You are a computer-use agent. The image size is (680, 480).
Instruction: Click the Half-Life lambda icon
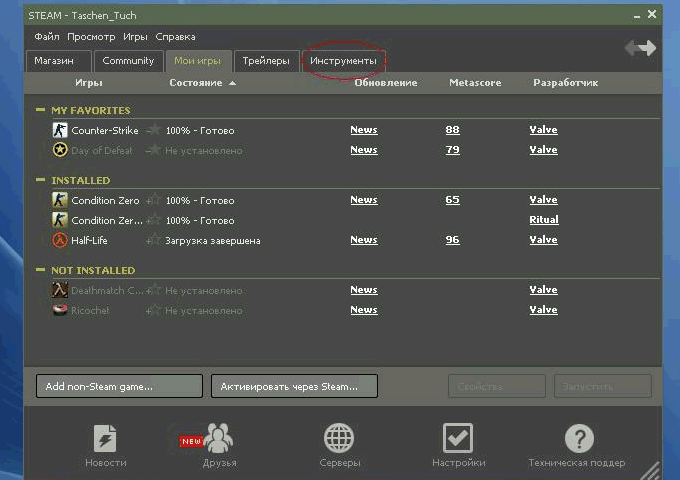point(60,240)
